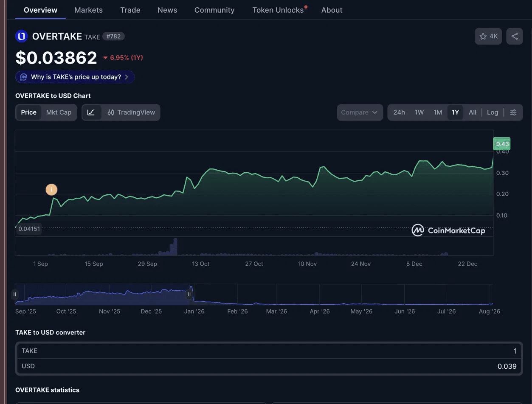Image resolution: width=532 pixels, height=404 pixels.
Task: Open the share icon button
Action: [x=515, y=36]
